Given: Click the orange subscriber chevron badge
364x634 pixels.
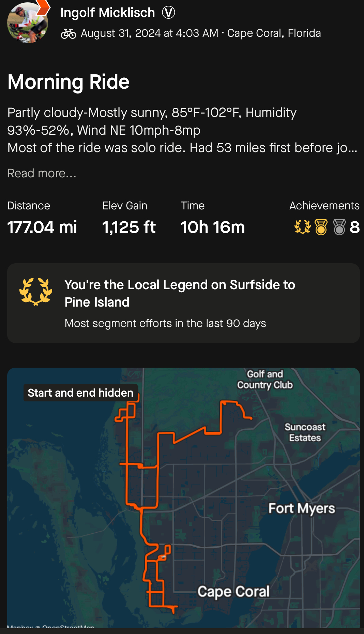Looking at the screenshot, I should pos(44,8).
